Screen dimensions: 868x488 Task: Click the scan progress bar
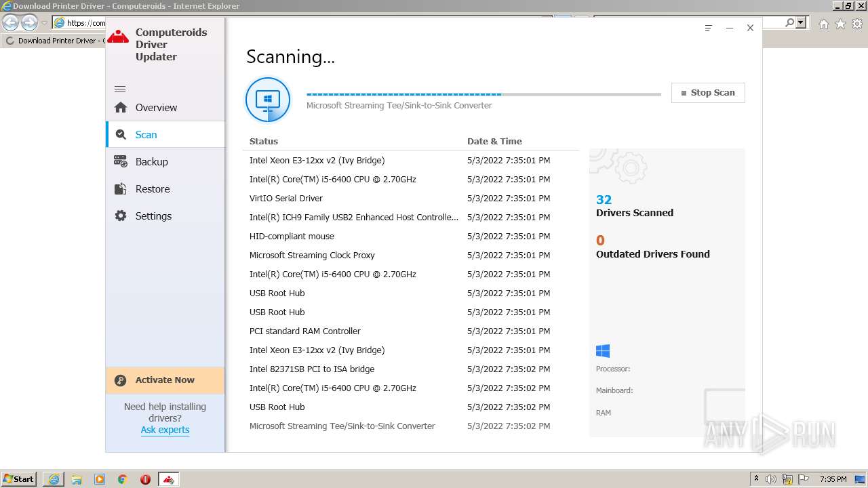(484, 94)
